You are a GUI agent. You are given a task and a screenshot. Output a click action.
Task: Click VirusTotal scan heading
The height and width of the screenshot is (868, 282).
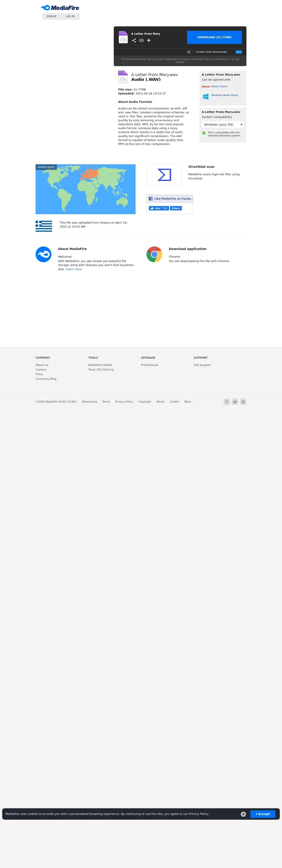(201, 167)
